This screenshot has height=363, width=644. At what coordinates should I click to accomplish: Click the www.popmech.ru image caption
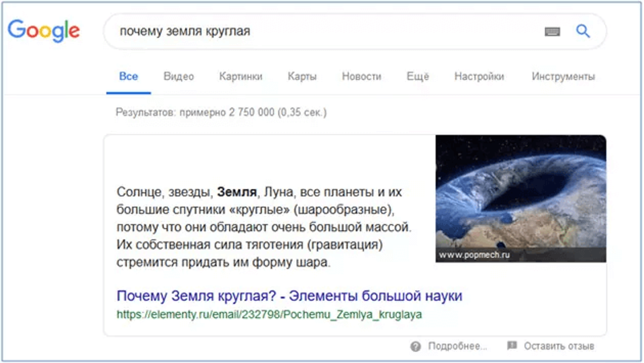pos(474,255)
